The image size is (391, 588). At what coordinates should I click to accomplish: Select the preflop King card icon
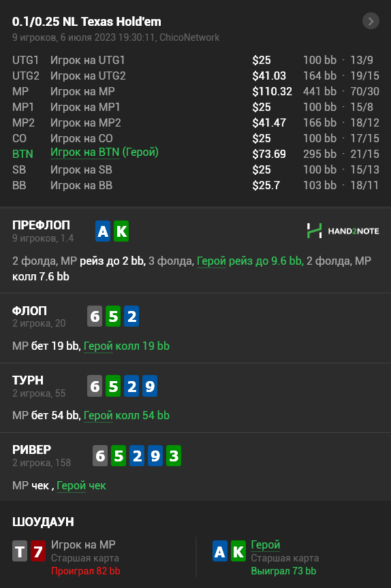(121, 231)
